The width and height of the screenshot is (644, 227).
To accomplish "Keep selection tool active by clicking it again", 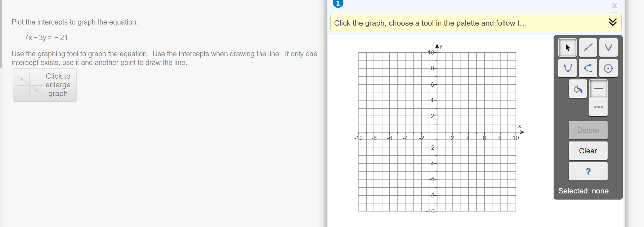I will coord(568,47).
